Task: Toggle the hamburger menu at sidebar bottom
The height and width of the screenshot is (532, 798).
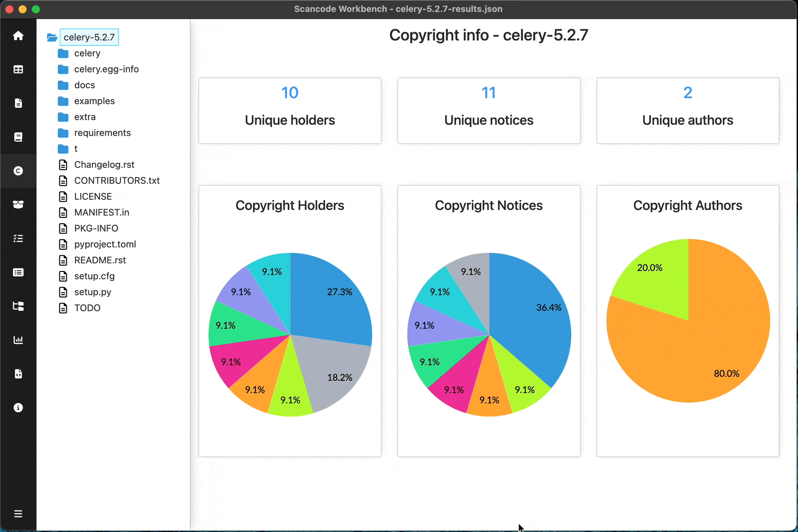Action: (x=18, y=514)
